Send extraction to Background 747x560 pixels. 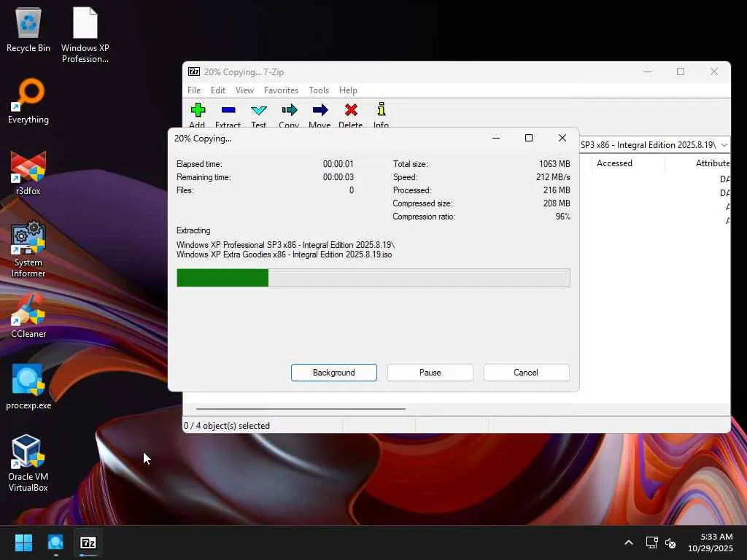pyautogui.click(x=333, y=373)
